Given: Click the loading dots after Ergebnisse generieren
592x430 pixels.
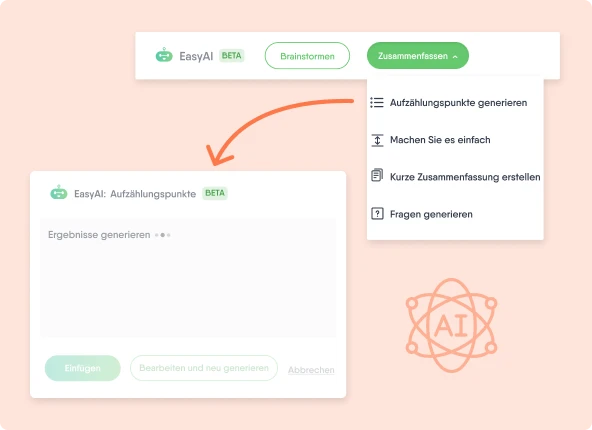Looking at the screenshot, I should tap(163, 235).
